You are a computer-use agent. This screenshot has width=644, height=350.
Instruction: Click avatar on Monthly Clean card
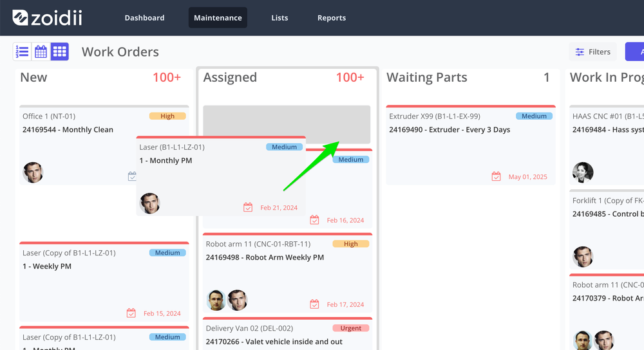[x=33, y=172]
